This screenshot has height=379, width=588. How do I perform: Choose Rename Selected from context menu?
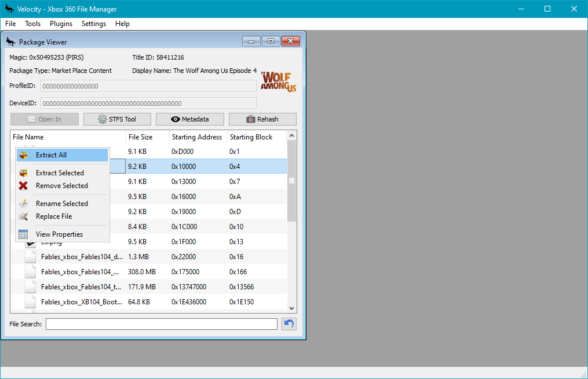coord(62,204)
